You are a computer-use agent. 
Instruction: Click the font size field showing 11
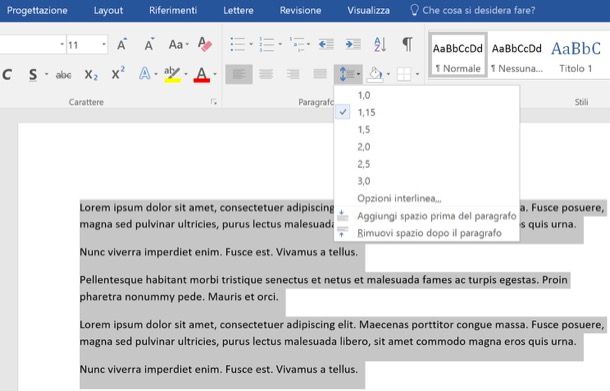point(83,45)
